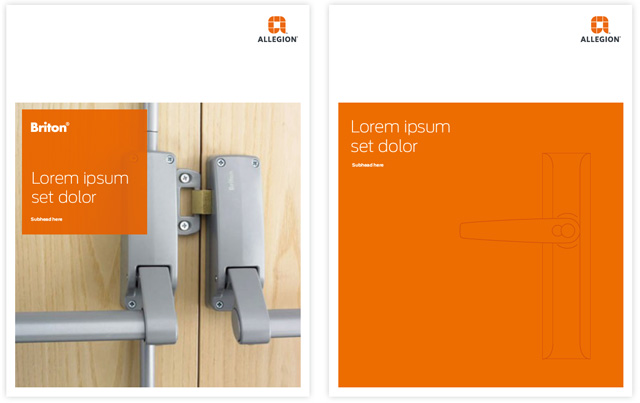Select the right cover headline 'Lorem ipsum set dolor'
Screen dimensions: 640x403
click(x=400, y=136)
